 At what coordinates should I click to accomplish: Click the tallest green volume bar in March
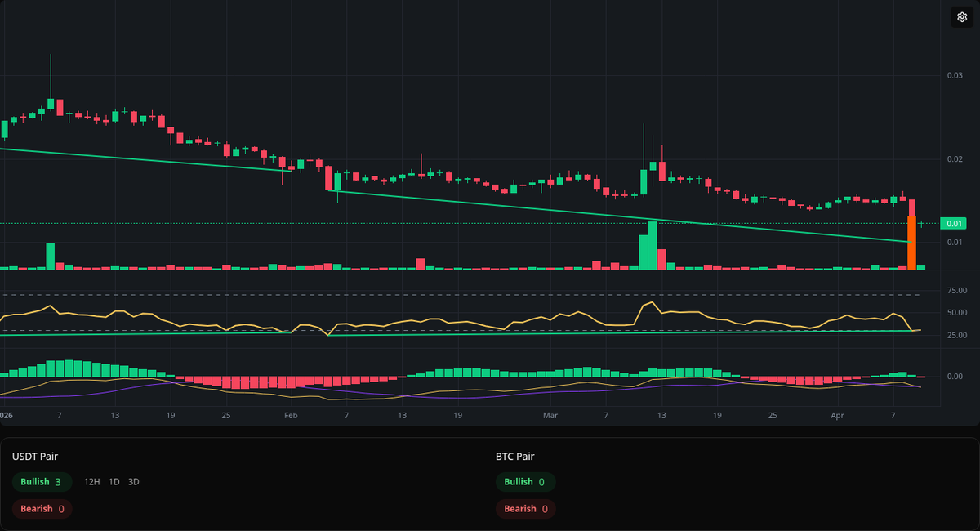653,245
